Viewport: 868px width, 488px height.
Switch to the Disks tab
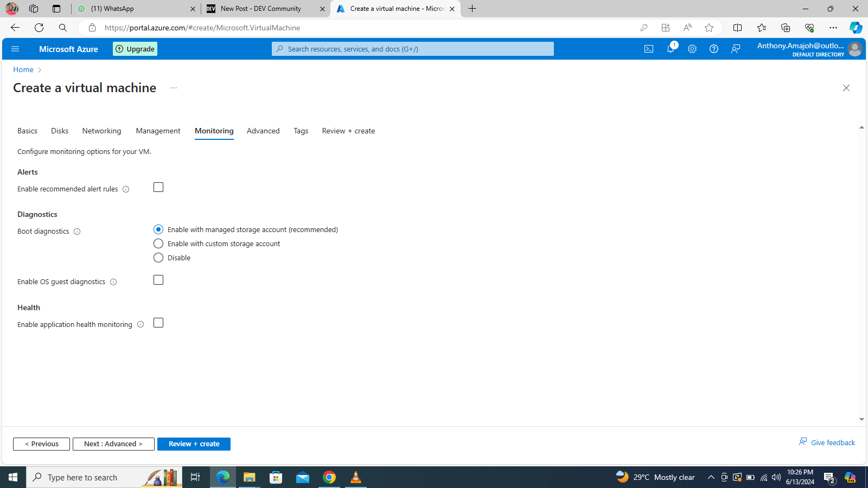click(60, 131)
